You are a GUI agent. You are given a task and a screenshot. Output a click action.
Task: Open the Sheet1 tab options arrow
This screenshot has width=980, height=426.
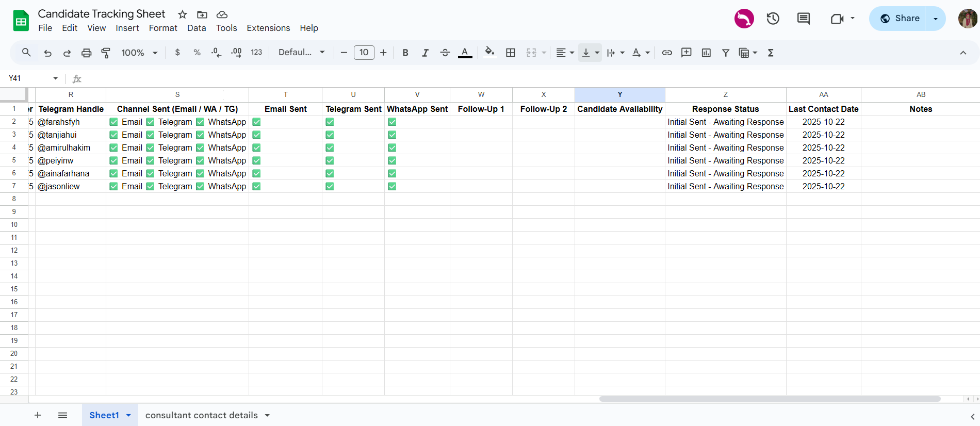pos(128,415)
